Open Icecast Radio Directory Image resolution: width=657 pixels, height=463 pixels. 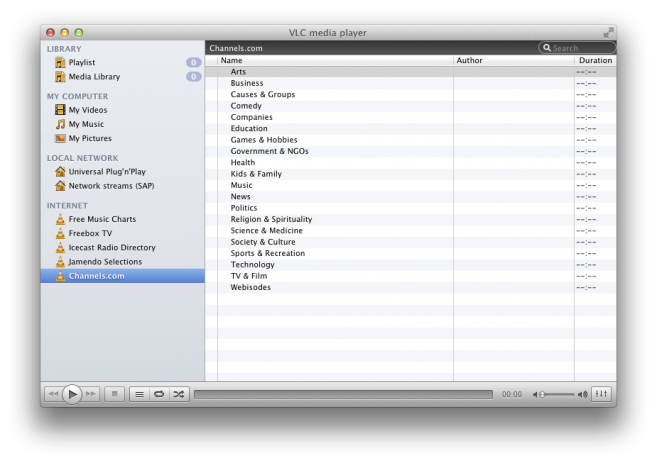122,248
